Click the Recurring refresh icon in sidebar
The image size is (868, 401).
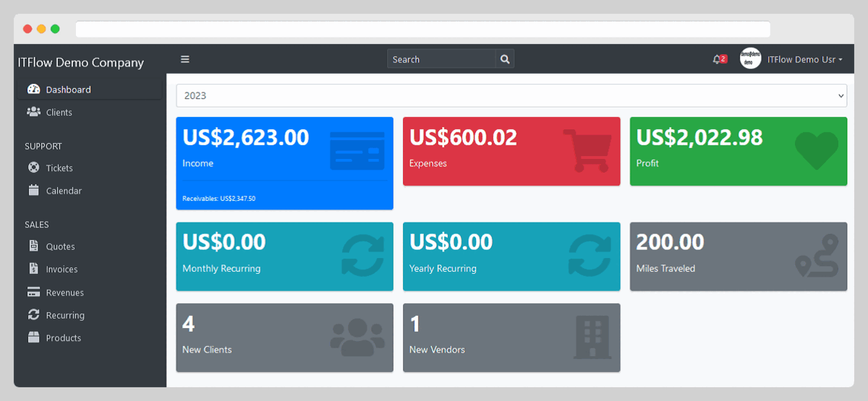click(x=33, y=315)
